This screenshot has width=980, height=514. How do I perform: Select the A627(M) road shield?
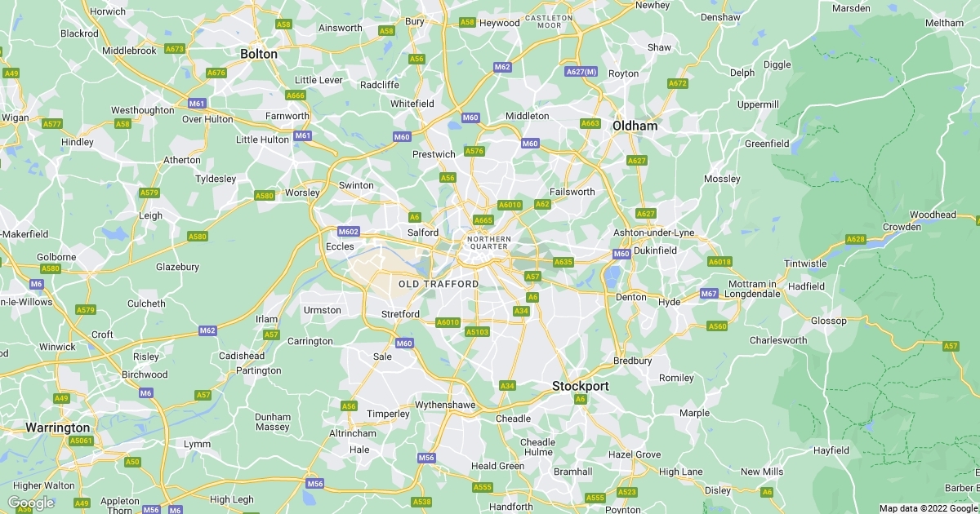[x=581, y=72]
